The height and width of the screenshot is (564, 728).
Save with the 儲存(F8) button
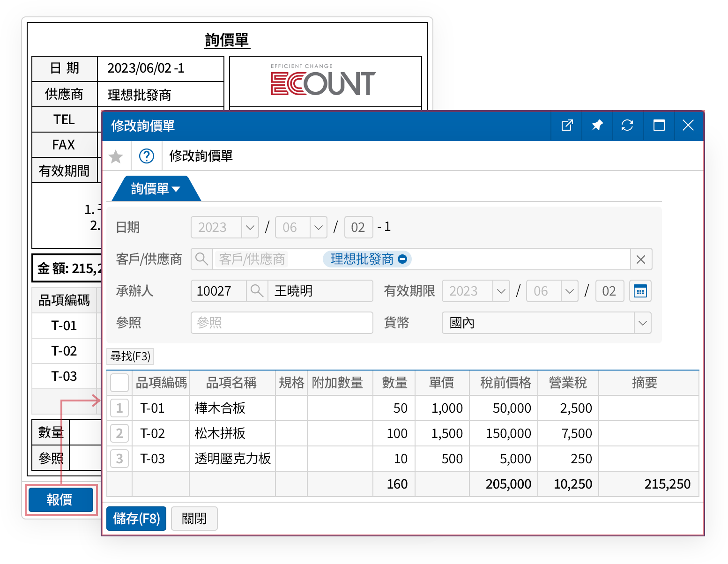pos(136,519)
